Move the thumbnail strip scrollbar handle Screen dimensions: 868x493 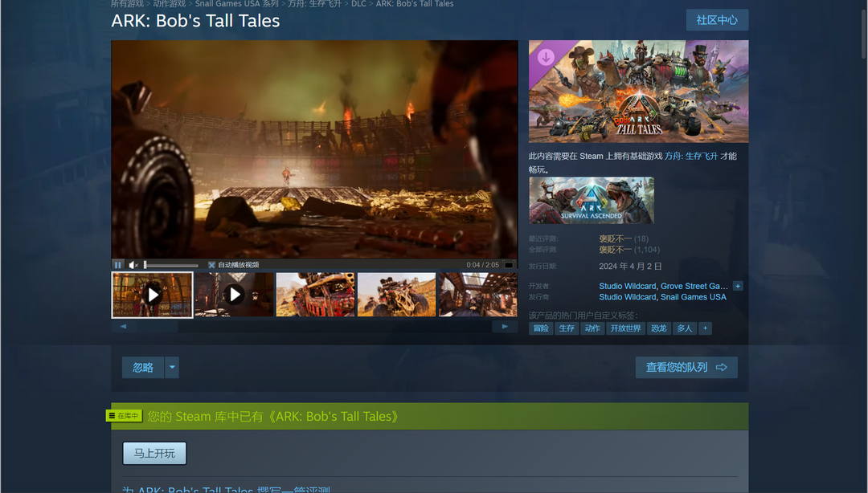[x=158, y=327]
